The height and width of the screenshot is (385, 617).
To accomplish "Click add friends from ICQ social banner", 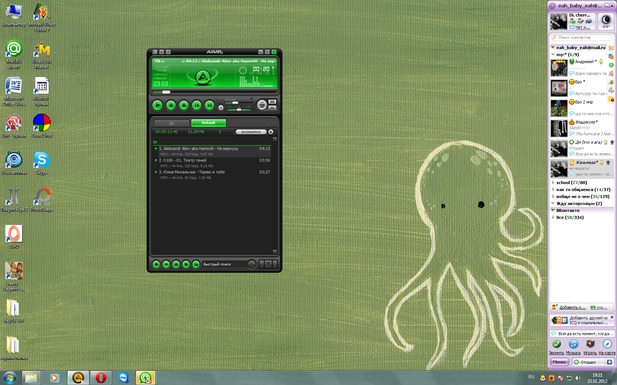I will [582, 320].
